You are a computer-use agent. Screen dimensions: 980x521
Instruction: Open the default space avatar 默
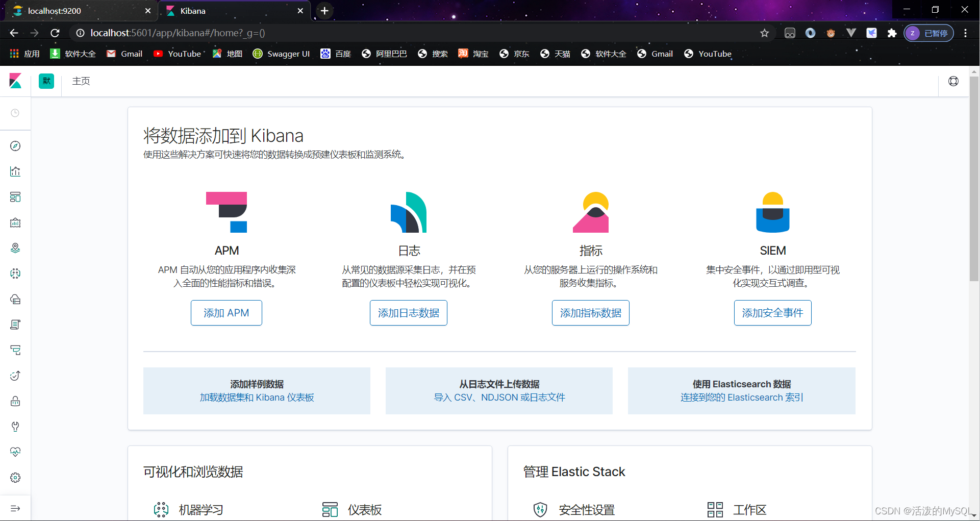46,81
